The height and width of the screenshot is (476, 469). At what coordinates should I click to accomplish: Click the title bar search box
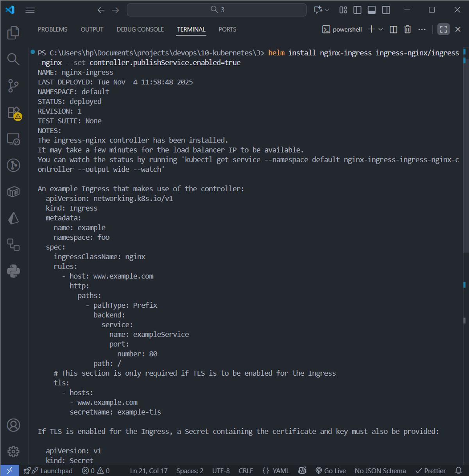pyautogui.click(x=217, y=10)
